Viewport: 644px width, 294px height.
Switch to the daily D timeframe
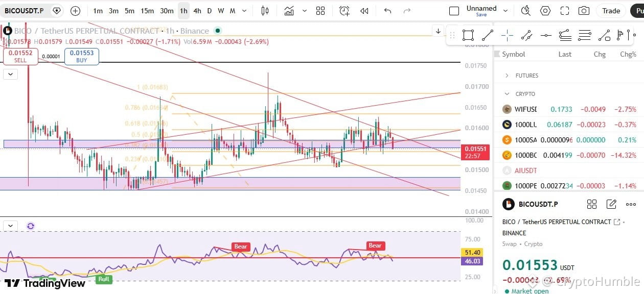click(210, 11)
